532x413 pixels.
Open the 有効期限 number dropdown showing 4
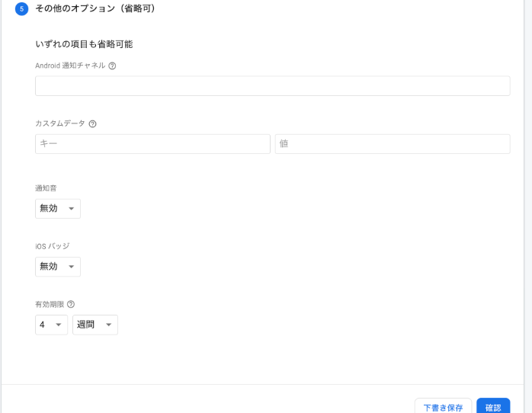pyautogui.click(x=52, y=325)
